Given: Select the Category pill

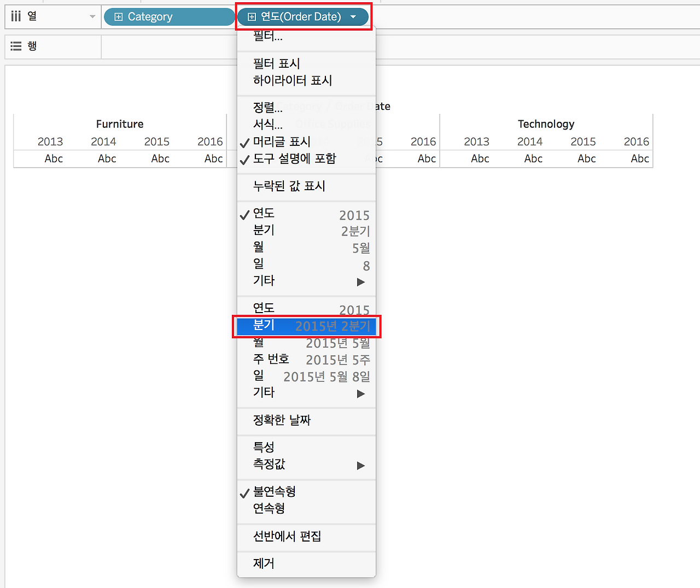Looking at the screenshot, I should (168, 17).
